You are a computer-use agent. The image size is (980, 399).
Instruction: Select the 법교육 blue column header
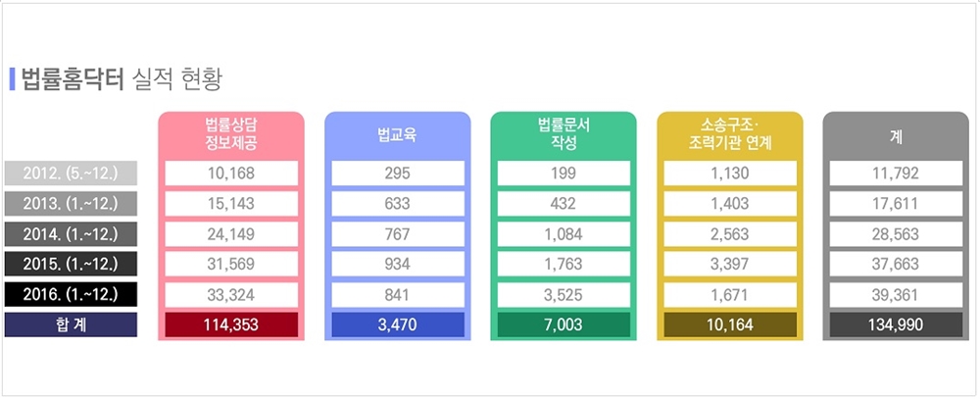pos(398,134)
